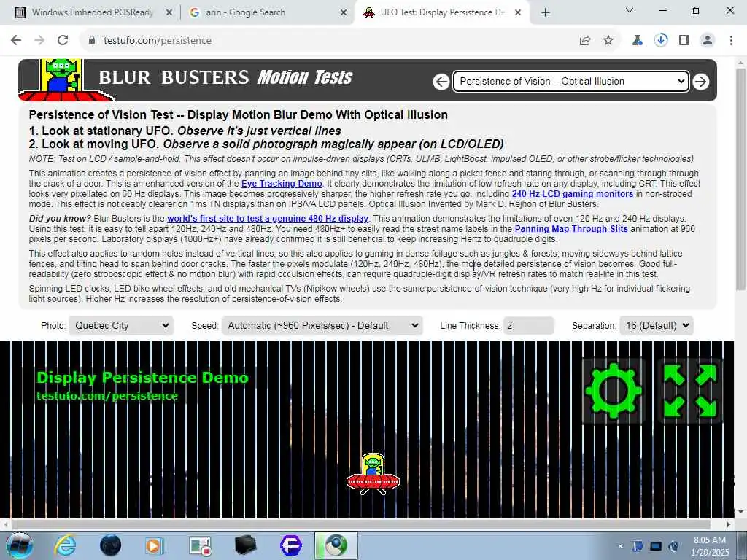Image resolution: width=747 pixels, height=560 pixels.
Task: Click the Display Persistence Demo green text
Action: pos(142,378)
